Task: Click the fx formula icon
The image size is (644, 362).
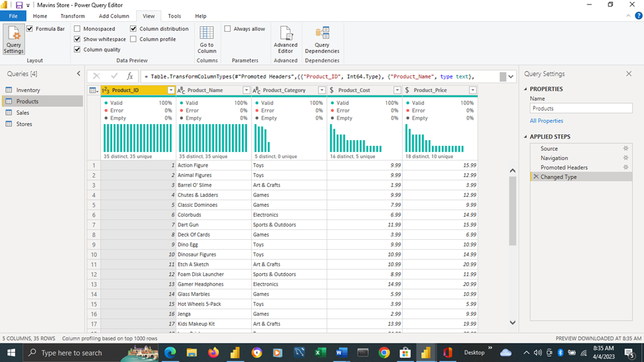Action: [129, 76]
